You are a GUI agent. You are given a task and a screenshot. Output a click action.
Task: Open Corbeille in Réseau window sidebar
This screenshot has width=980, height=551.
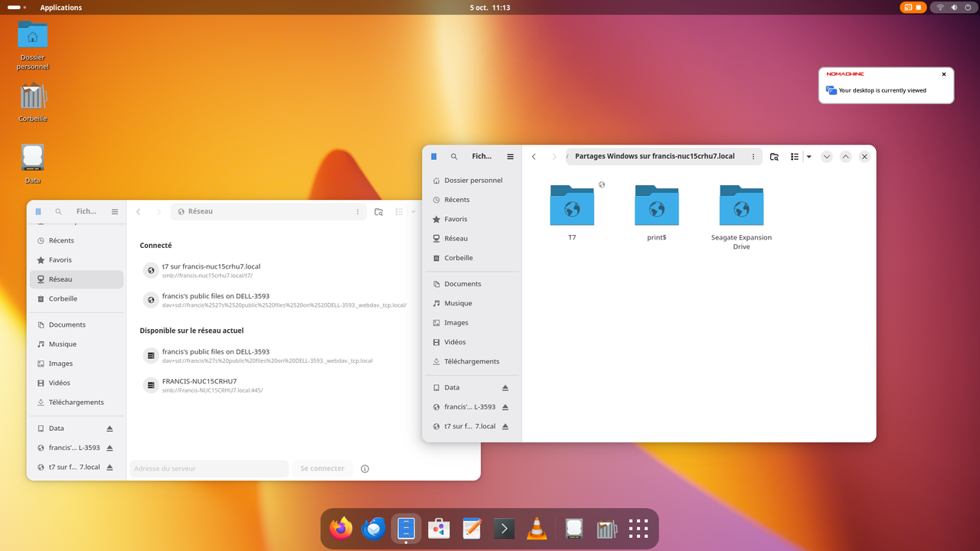click(77, 298)
